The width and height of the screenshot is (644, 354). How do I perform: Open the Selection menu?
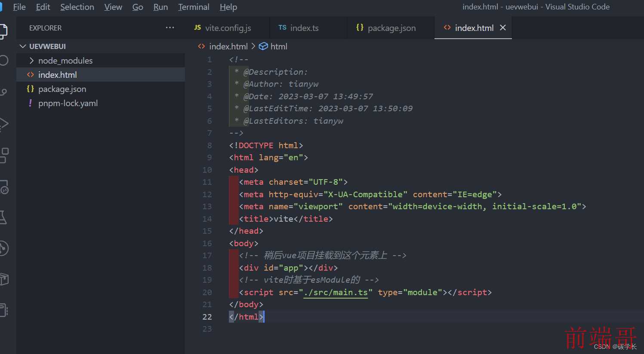point(77,7)
